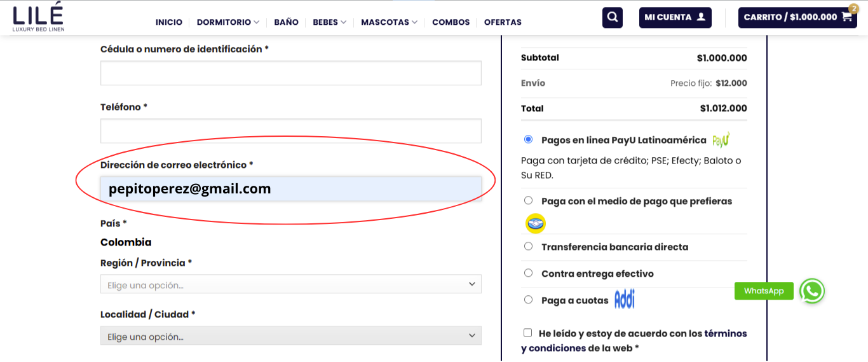Open the Localidad / Ciudad dropdown

click(290, 336)
